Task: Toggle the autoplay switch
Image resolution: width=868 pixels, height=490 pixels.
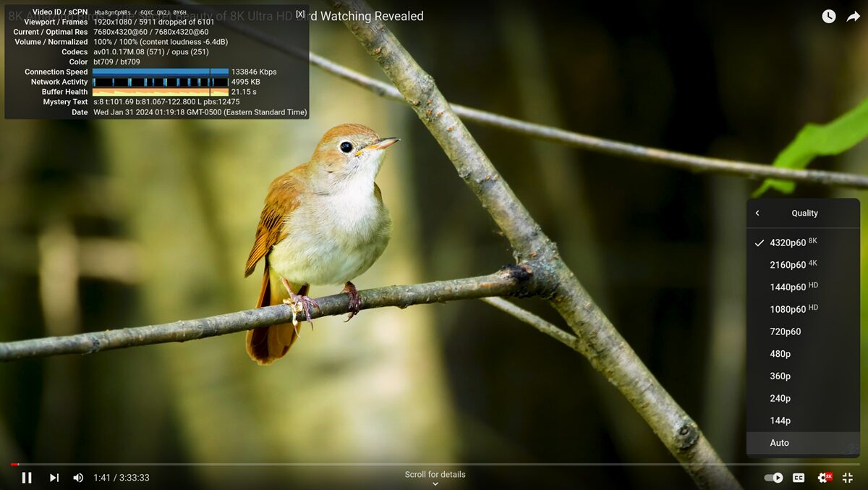Action: point(773,478)
